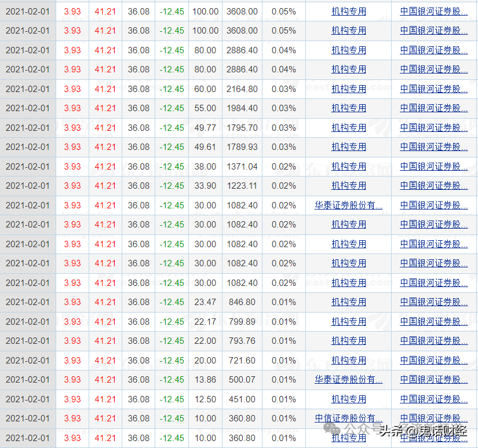Select the 20.00 volume cell
Viewport: 478px width, 448px height.
click(205, 360)
